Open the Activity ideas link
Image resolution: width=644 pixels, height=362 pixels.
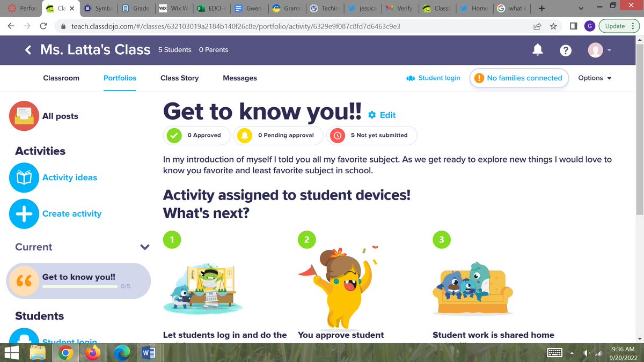(70, 178)
